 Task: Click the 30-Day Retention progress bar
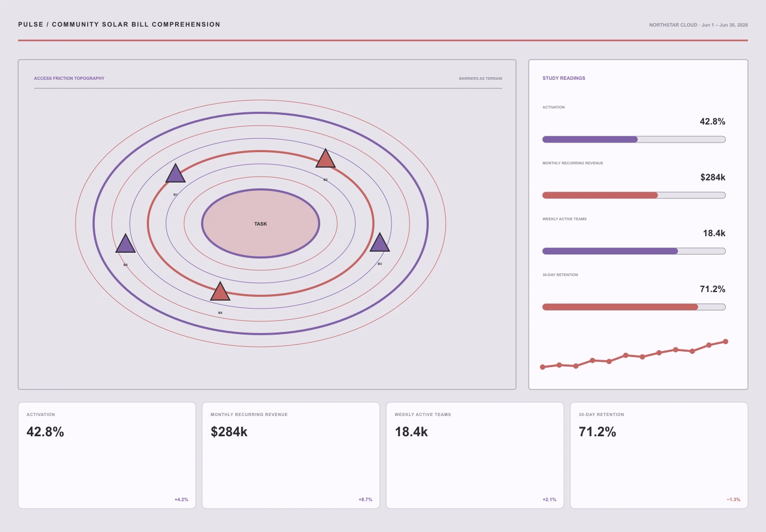[634, 307]
